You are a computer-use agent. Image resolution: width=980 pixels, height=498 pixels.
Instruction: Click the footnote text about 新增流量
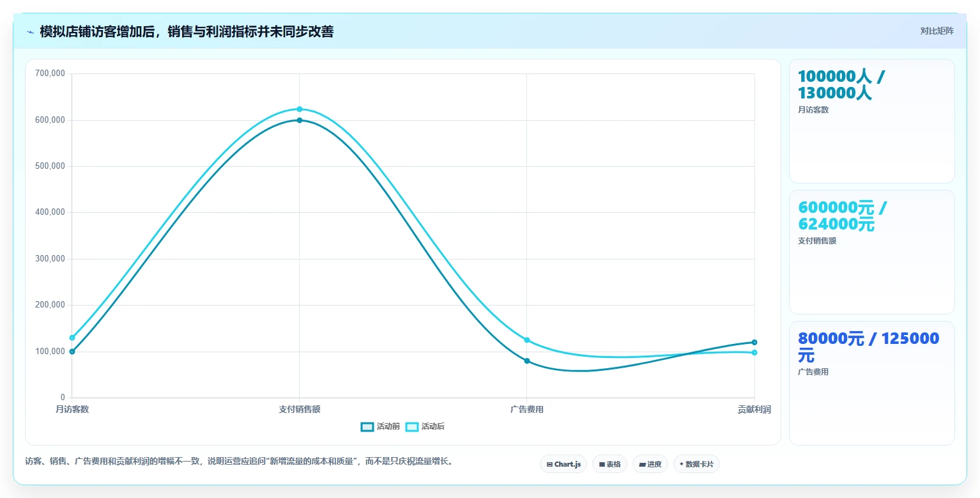(239, 461)
